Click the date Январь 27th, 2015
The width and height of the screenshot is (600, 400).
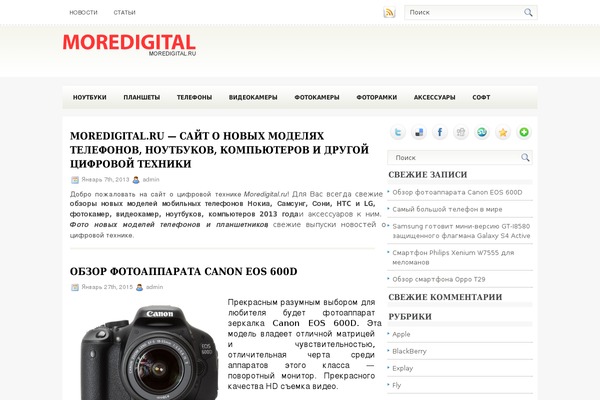click(107, 287)
